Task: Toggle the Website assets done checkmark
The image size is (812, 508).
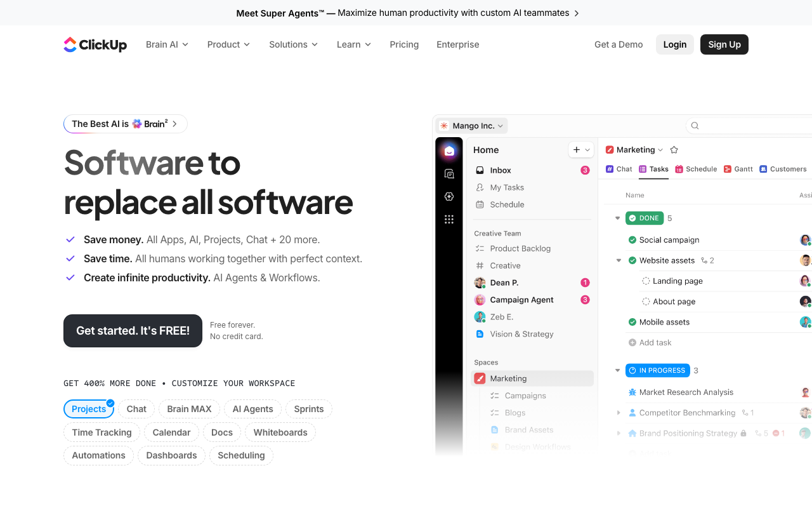Action: point(632,260)
